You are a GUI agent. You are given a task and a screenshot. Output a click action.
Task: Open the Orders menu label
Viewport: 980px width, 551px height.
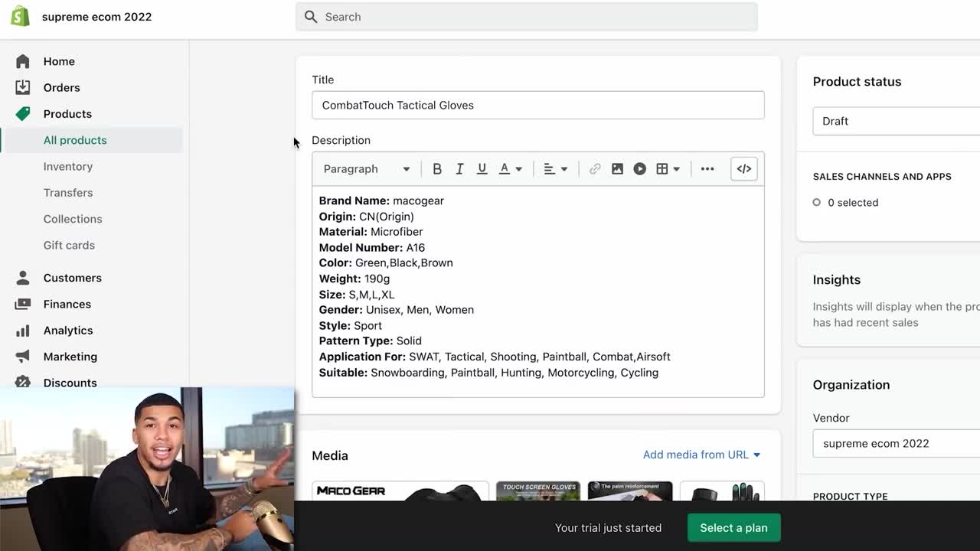coord(61,87)
